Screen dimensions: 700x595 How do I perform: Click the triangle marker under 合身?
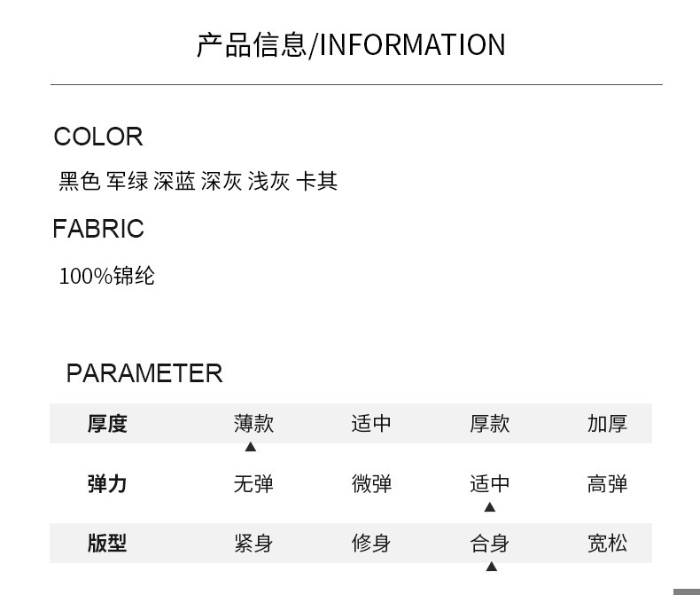click(491, 567)
